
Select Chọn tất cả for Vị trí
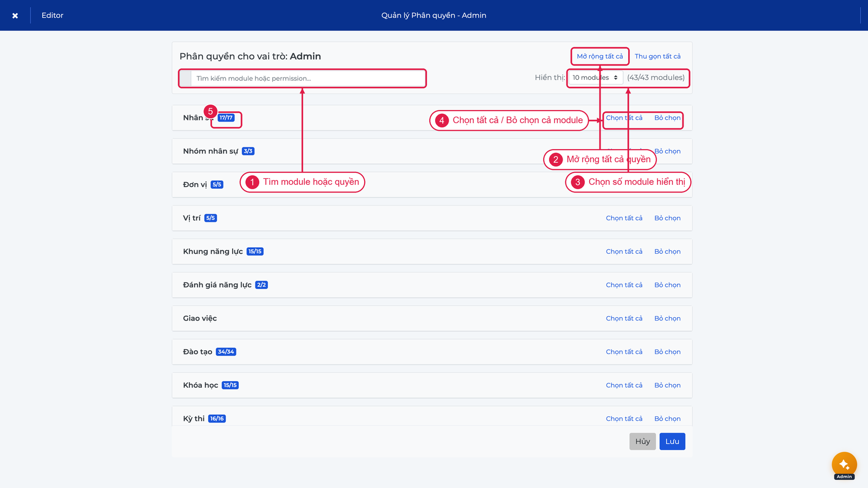tap(624, 218)
